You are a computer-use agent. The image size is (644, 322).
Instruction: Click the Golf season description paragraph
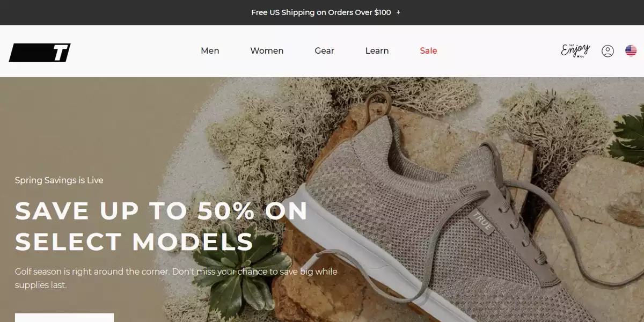(176, 278)
